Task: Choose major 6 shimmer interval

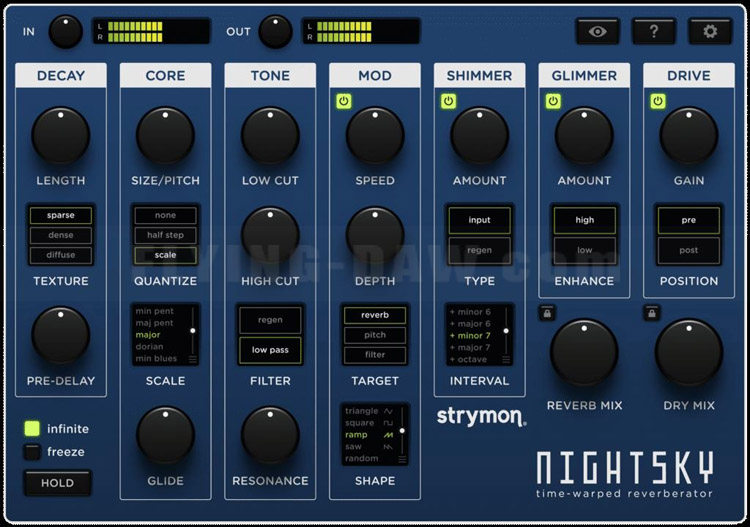Action: click(x=470, y=324)
